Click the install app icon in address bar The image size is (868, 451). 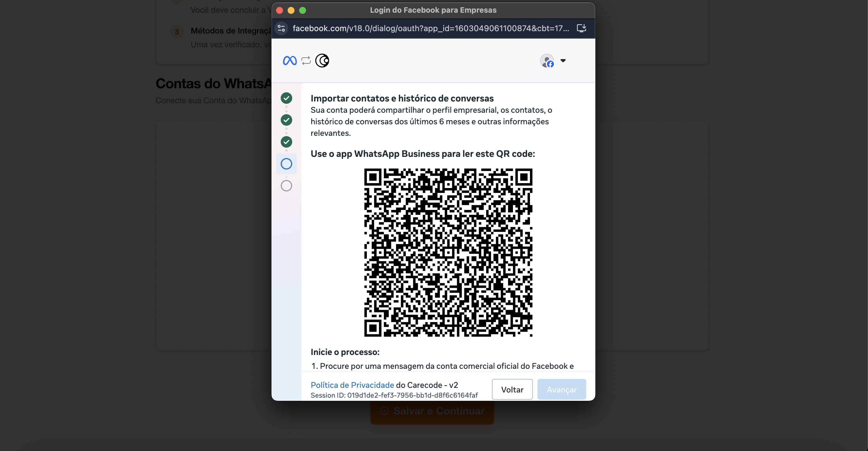click(581, 28)
